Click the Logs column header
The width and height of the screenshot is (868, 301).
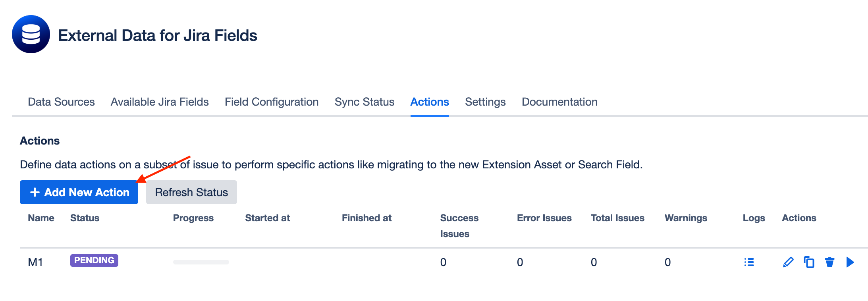[x=754, y=218]
